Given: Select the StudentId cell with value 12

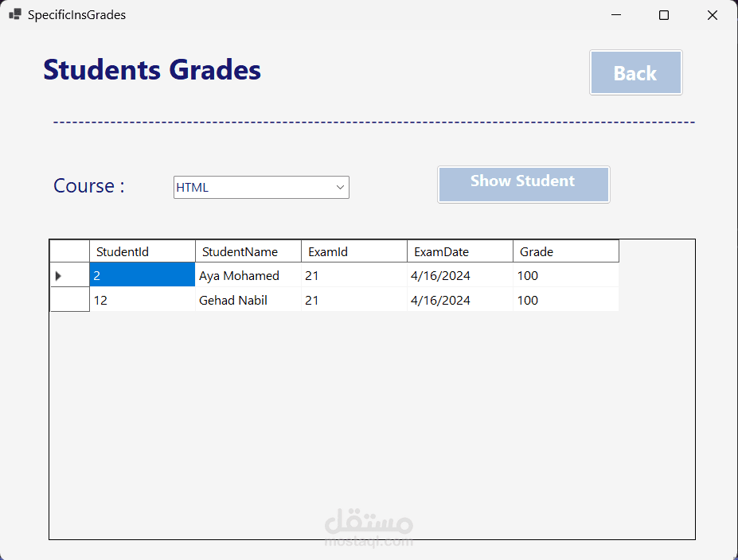Looking at the screenshot, I should (143, 300).
